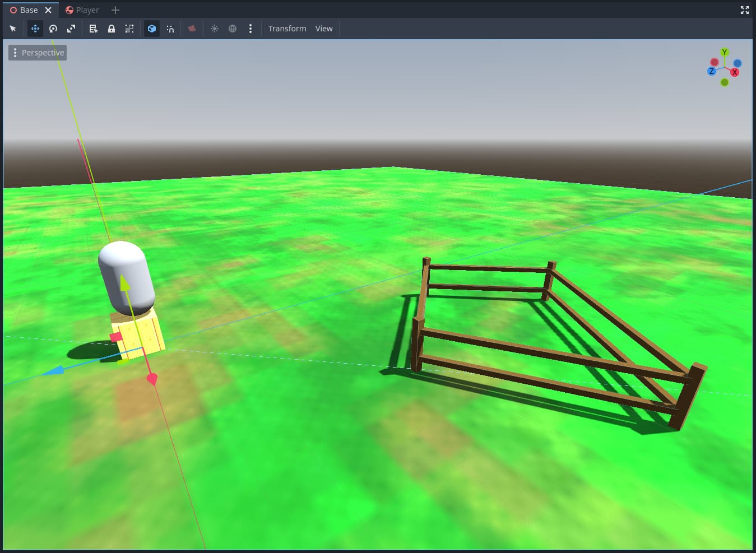Open the View menu

coord(324,29)
